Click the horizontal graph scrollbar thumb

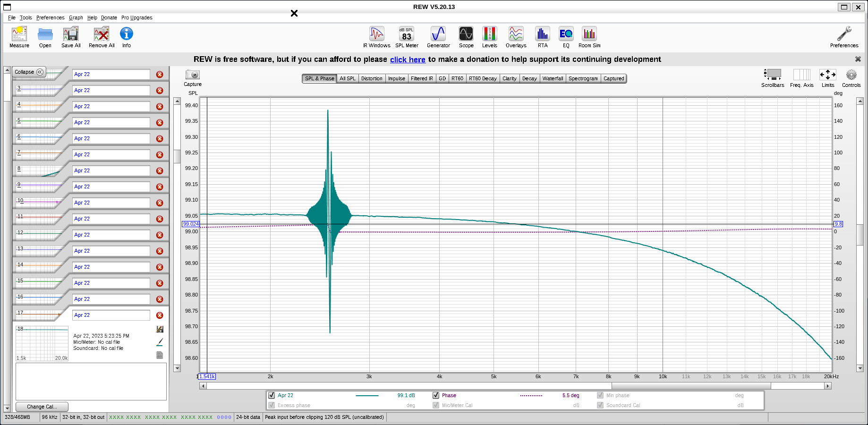[691, 386]
